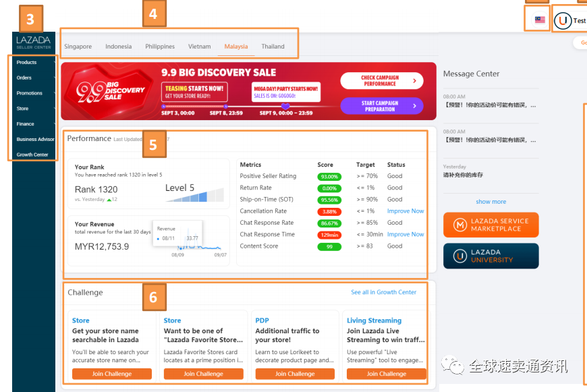Open the user profile avatar icon
Screen dimensions: 587x392
(x=562, y=21)
